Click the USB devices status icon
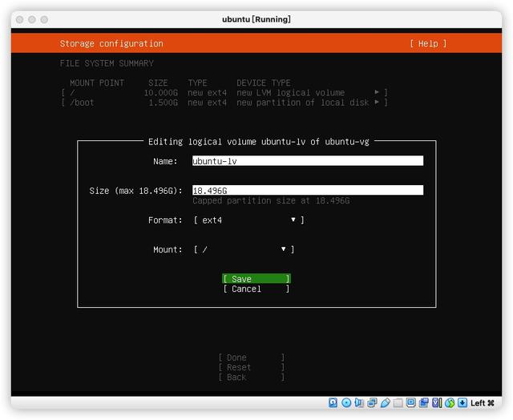 point(385,402)
